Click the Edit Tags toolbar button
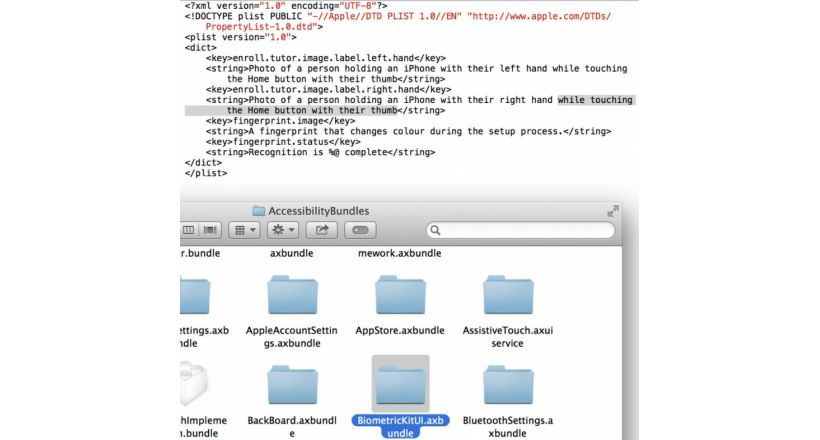 click(x=360, y=230)
